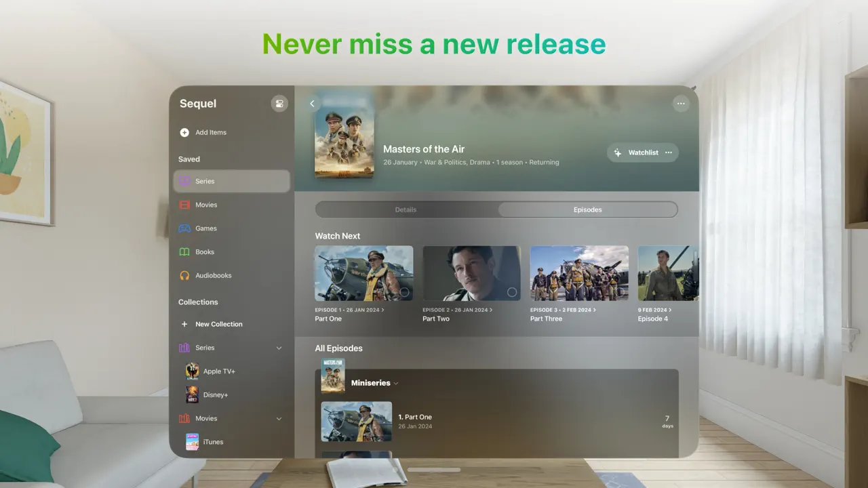This screenshot has width=868, height=488.
Task: Open the Audiobooks category
Action: (232, 275)
